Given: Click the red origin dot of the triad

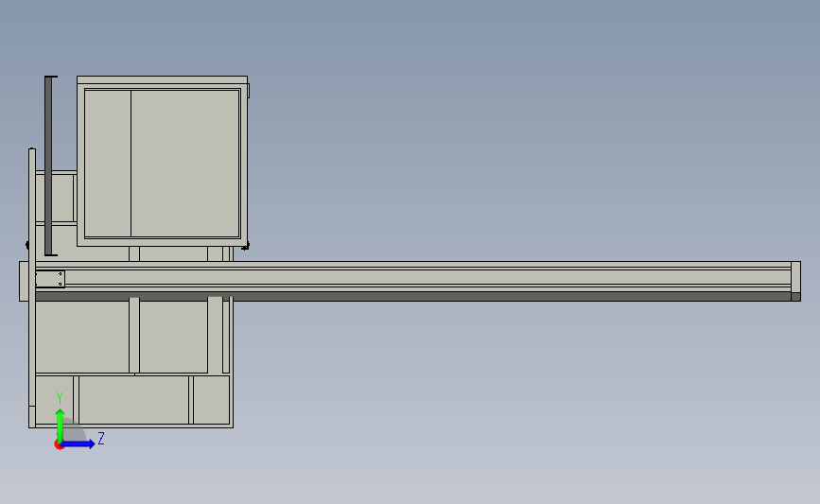Looking at the screenshot, I should click(x=59, y=445).
